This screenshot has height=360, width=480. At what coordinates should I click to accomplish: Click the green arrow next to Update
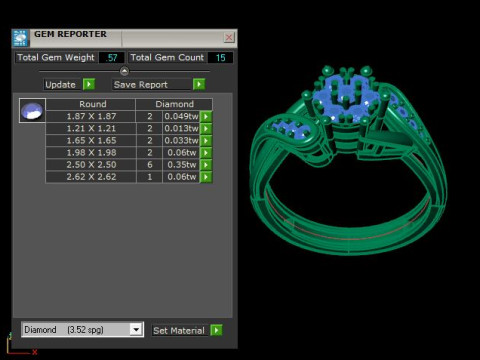89,84
